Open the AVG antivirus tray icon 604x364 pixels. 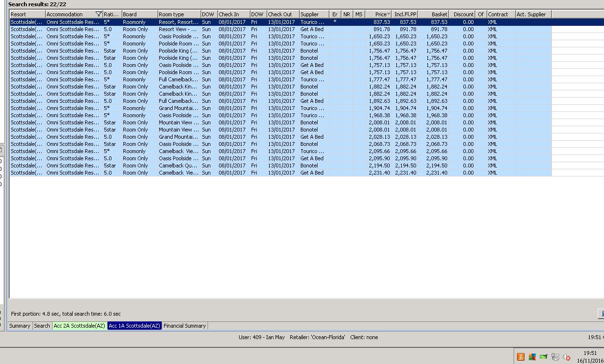tap(532, 357)
